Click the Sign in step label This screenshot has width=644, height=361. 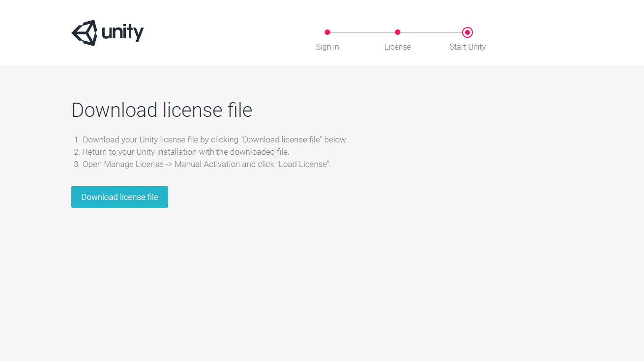[327, 47]
